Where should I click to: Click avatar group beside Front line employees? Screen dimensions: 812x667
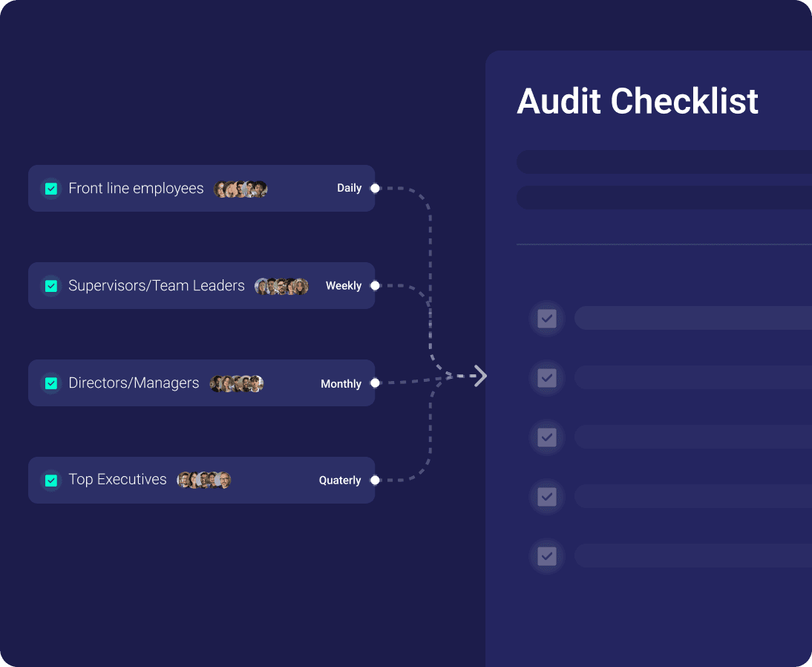tap(240, 189)
